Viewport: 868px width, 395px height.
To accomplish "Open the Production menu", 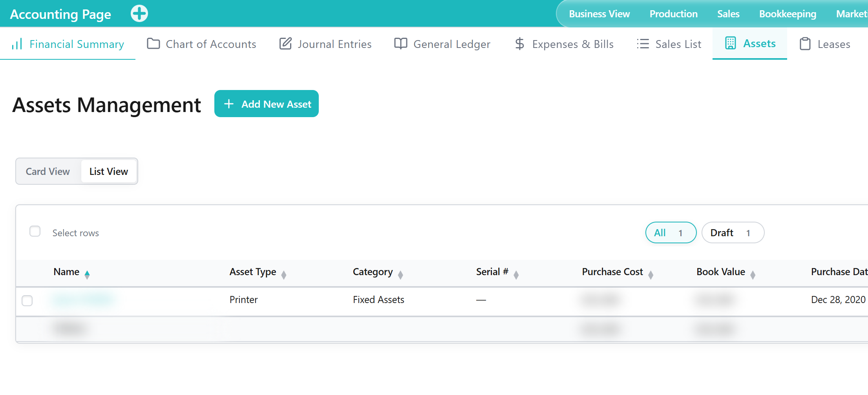I will [673, 14].
